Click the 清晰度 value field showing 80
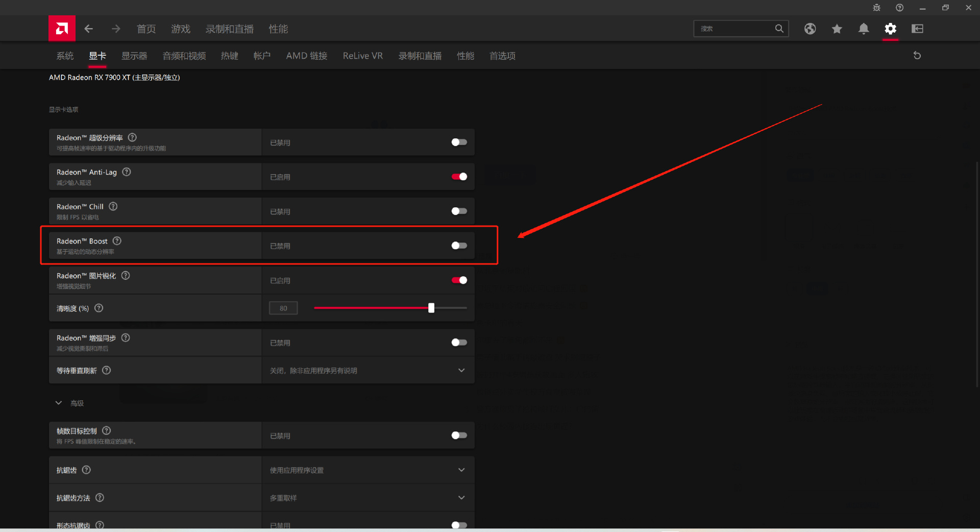Screen dimensions: 980x532 pos(283,308)
